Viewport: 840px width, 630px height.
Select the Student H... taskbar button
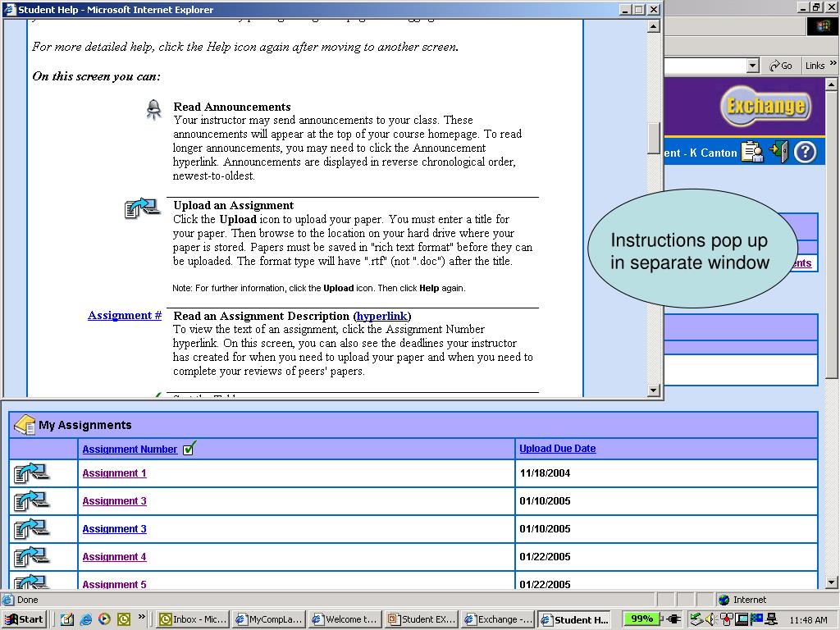coord(575,619)
